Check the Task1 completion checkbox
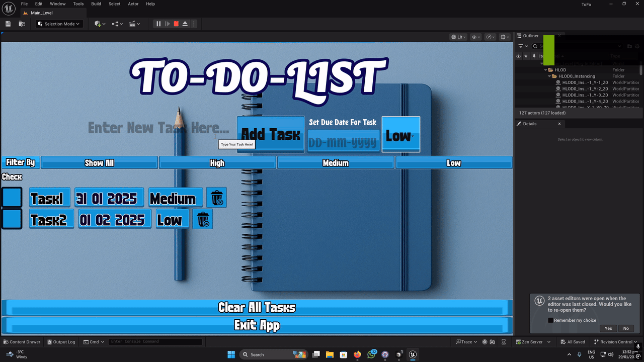Image resolution: width=644 pixels, height=362 pixels. tap(12, 197)
